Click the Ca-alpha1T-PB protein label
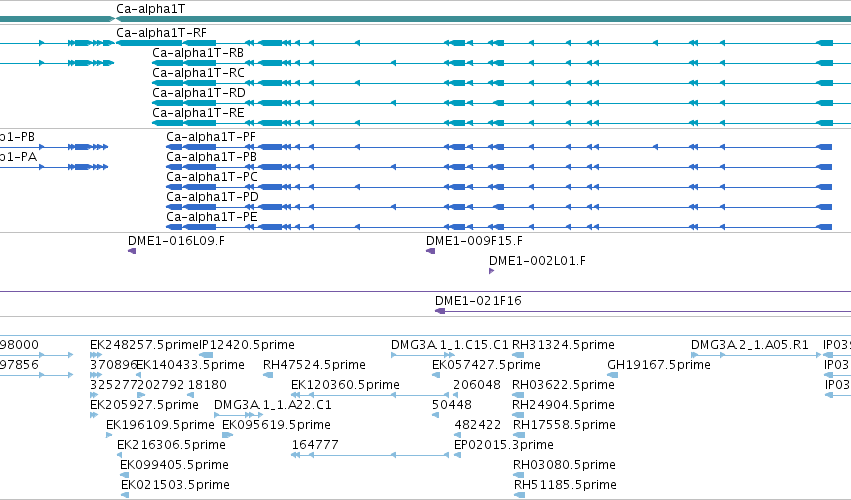 [x=211, y=157]
